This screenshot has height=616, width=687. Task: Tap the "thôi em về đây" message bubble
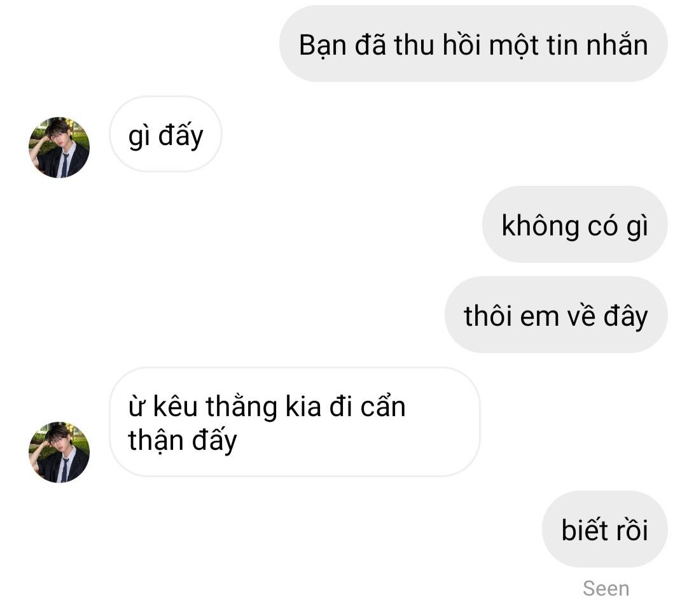pyautogui.click(x=556, y=315)
